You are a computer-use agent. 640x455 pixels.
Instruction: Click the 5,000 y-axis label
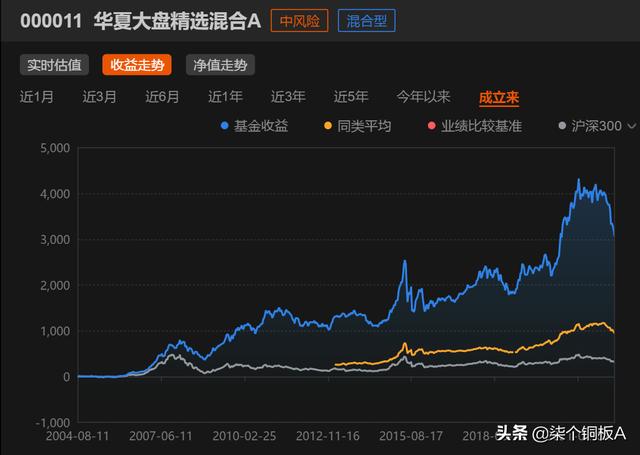point(55,148)
